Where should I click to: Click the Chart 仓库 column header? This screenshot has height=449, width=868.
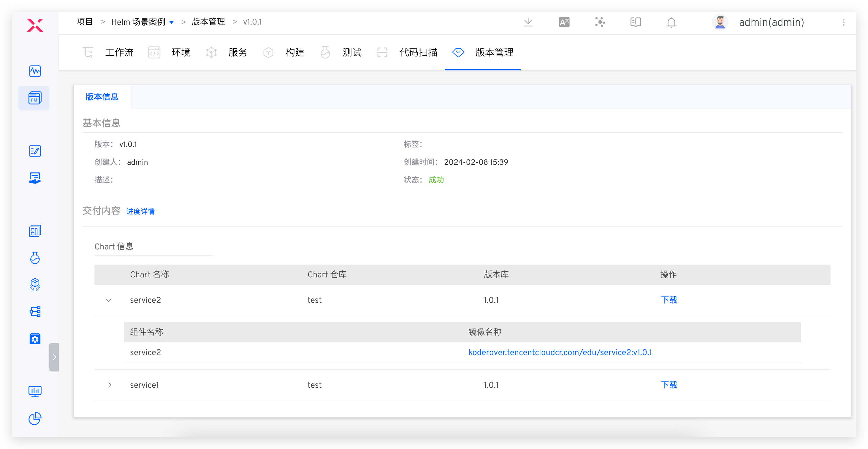(x=327, y=275)
